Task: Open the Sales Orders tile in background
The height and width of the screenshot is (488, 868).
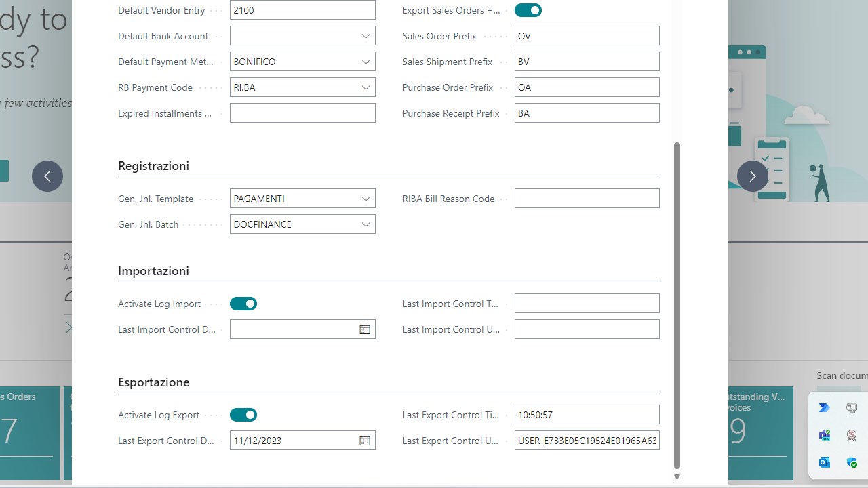Action: coord(30,432)
